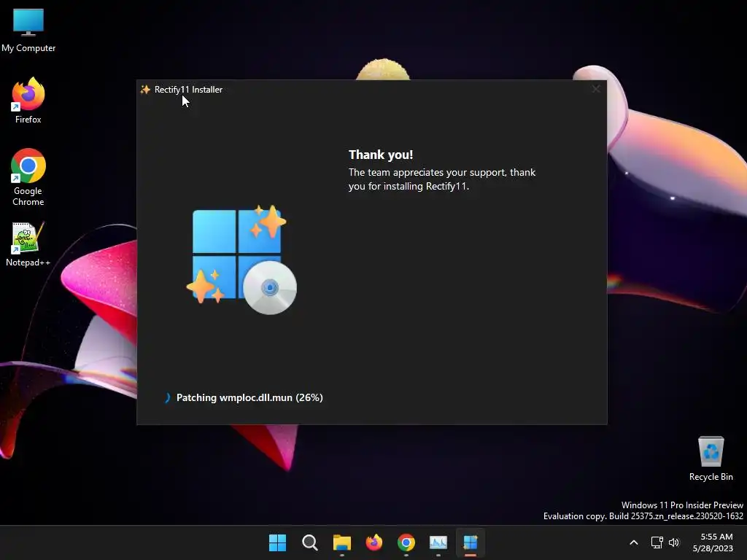The image size is (747, 560).
Task: Click the 'Thank you!' heading
Action: [381, 155]
